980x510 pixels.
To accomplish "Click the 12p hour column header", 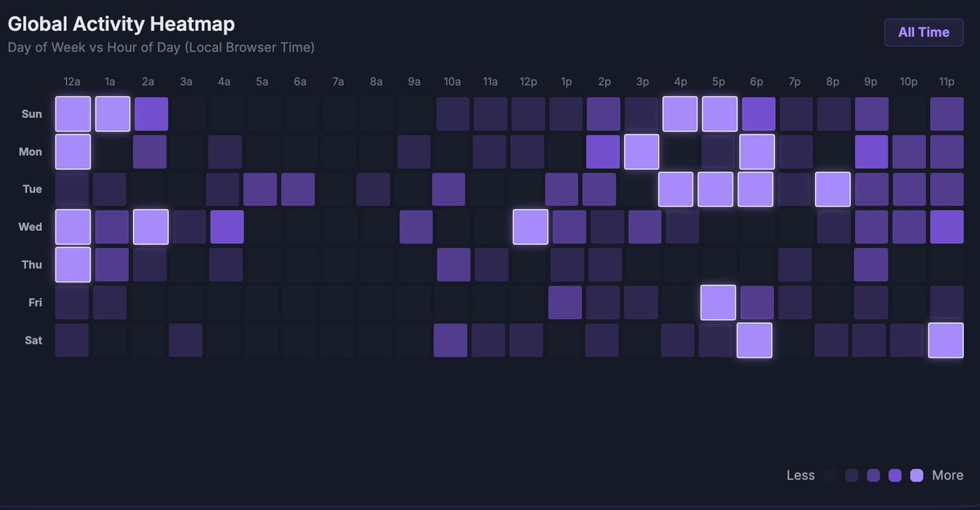I will click(528, 82).
